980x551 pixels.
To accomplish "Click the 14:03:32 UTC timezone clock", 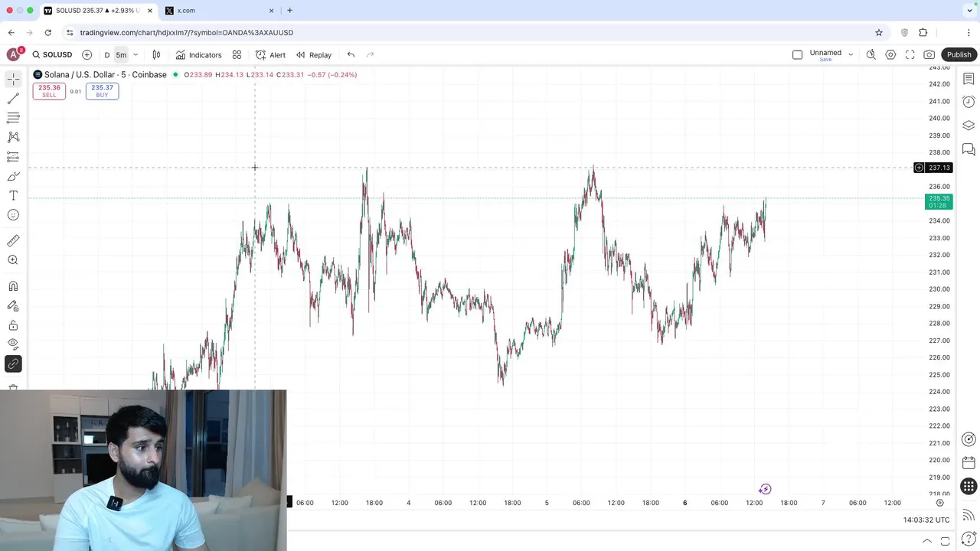I will coord(926,520).
